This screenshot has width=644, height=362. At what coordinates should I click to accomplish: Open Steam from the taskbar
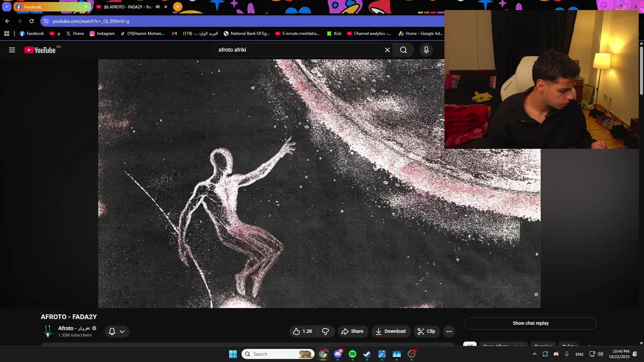pos(367,354)
